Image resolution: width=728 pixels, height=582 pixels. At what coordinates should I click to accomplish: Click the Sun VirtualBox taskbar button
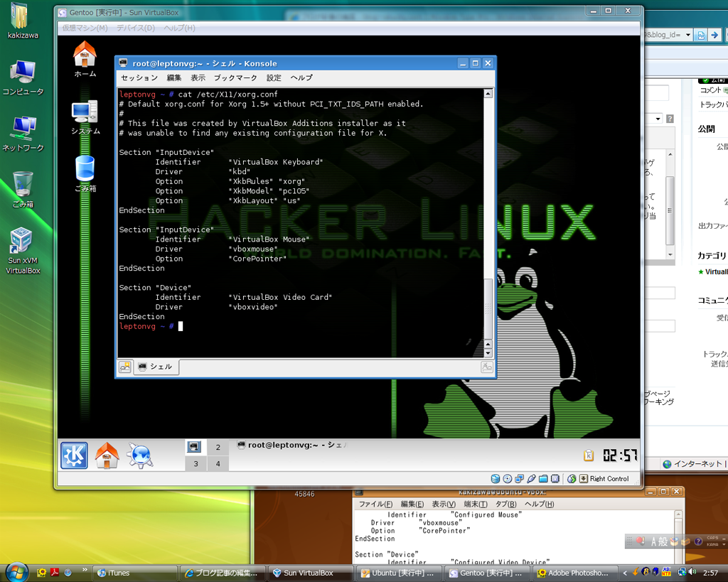pos(311,573)
